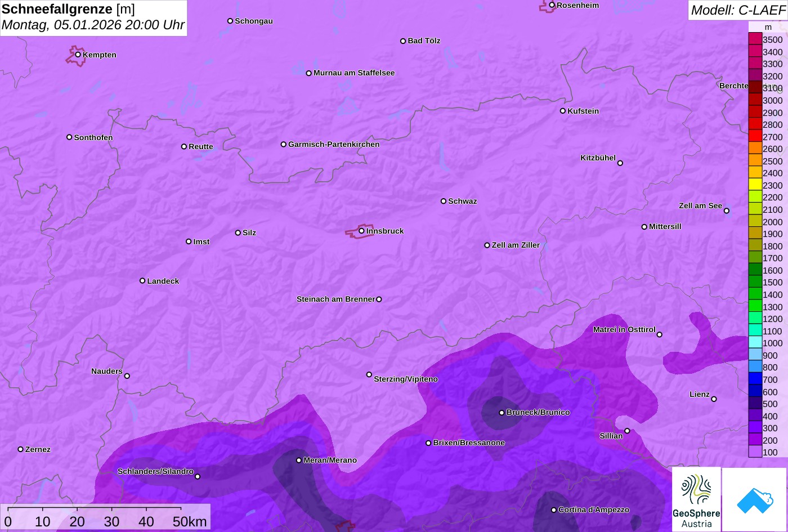This screenshot has width=788, height=532.
Task: Select the Cortina d'Ampezzo marker
Action: (554, 510)
